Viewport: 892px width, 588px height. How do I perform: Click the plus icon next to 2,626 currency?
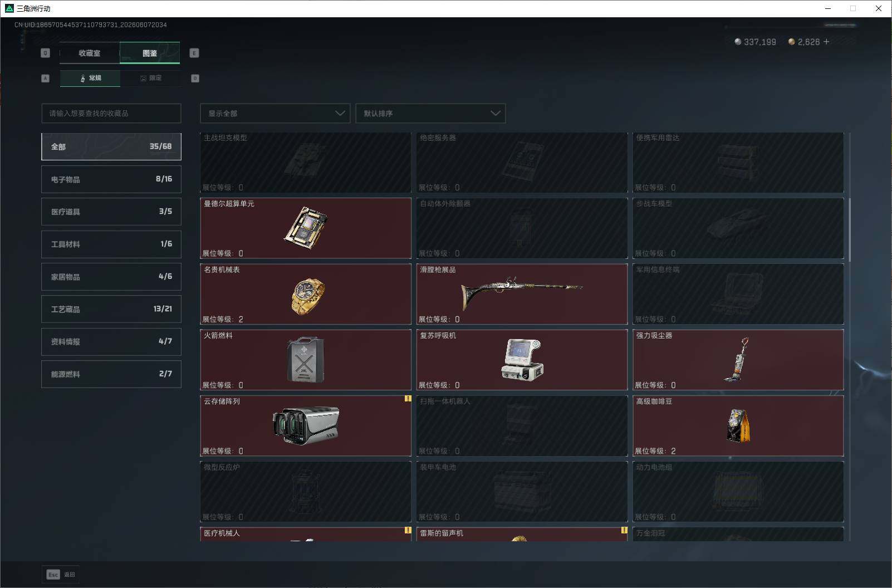(x=826, y=42)
